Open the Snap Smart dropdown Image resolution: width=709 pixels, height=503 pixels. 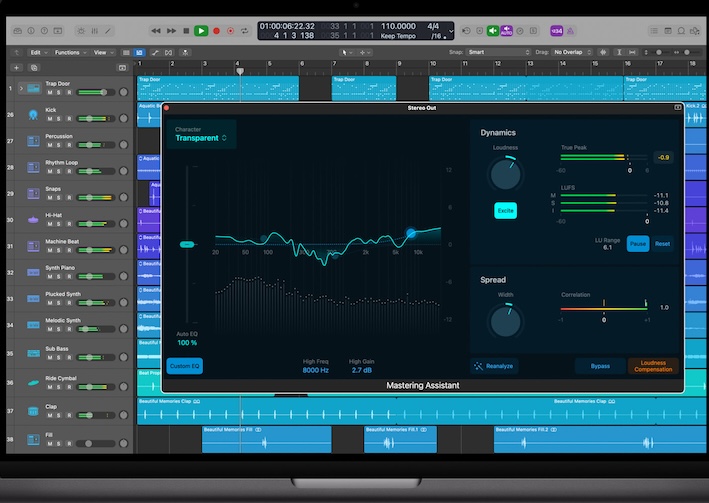[498, 52]
